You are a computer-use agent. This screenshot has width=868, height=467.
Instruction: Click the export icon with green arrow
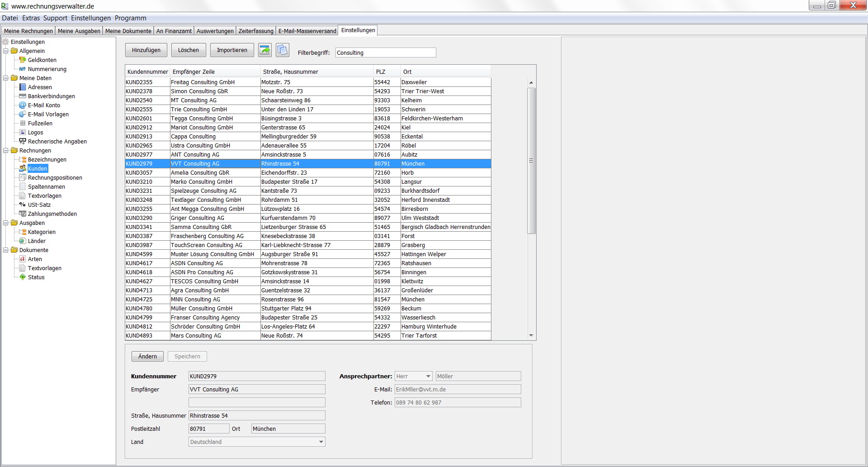click(x=265, y=50)
